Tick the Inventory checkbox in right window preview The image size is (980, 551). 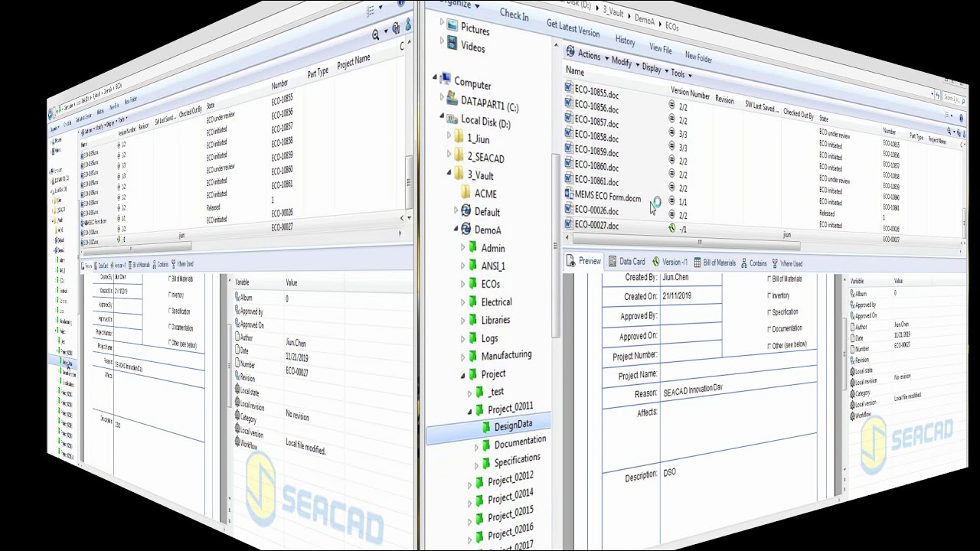pyautogui.click(x=769, y=295)
